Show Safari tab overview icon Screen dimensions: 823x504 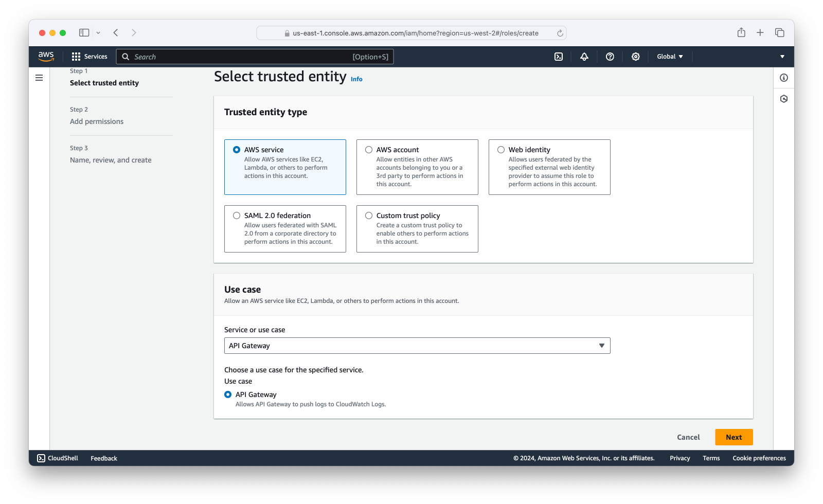[780, 32]
